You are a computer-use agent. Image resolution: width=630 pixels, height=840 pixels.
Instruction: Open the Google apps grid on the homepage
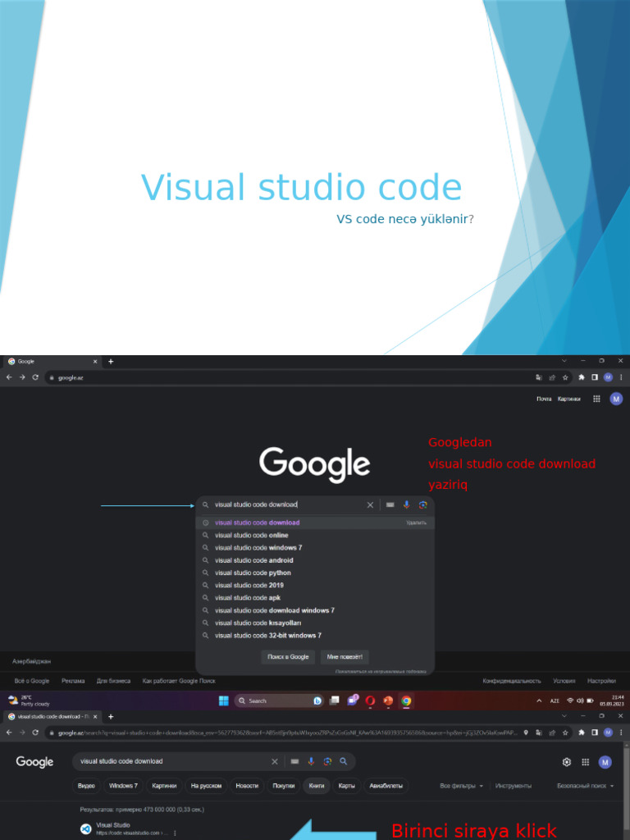[x=596, y=399]
